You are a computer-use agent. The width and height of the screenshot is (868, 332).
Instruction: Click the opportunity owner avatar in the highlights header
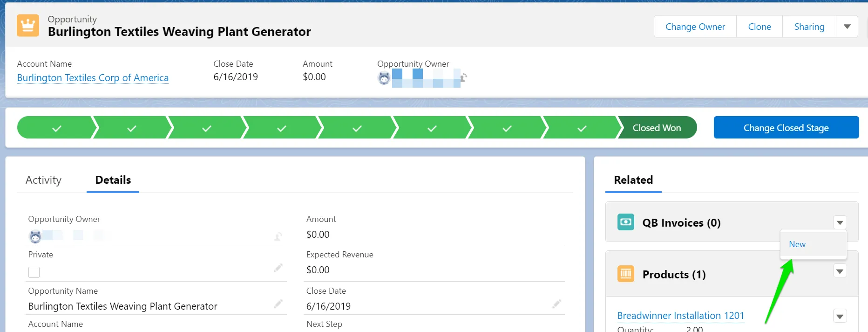tap(384, 78)
